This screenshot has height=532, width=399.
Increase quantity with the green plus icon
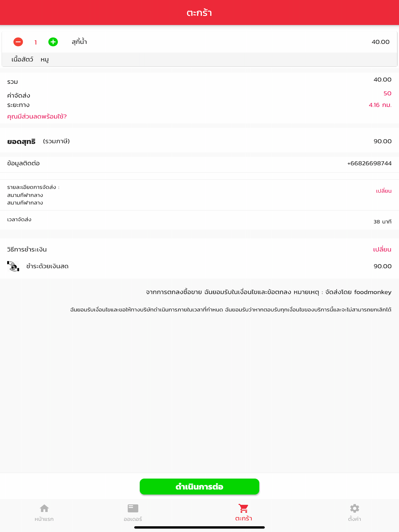tap(53, 42)
